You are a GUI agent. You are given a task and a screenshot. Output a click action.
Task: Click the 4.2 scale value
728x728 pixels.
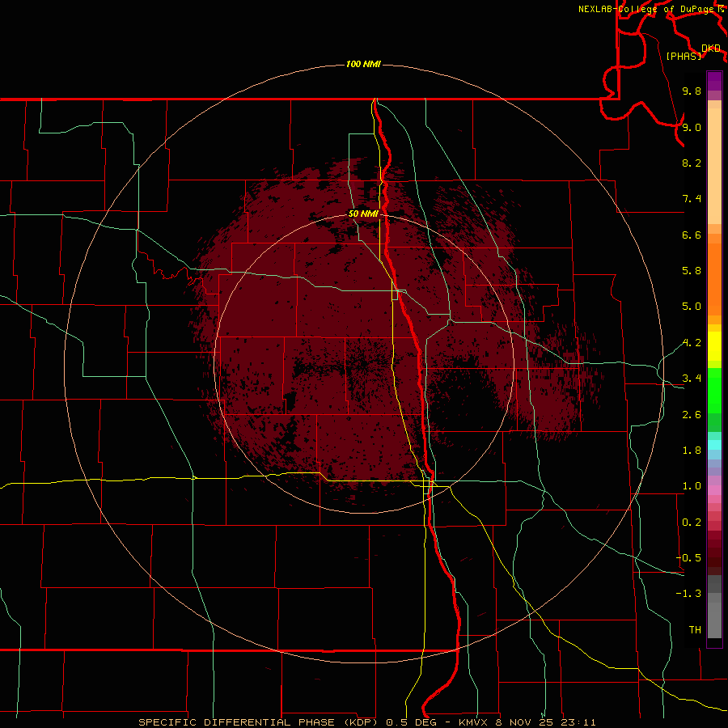(692, 343)
